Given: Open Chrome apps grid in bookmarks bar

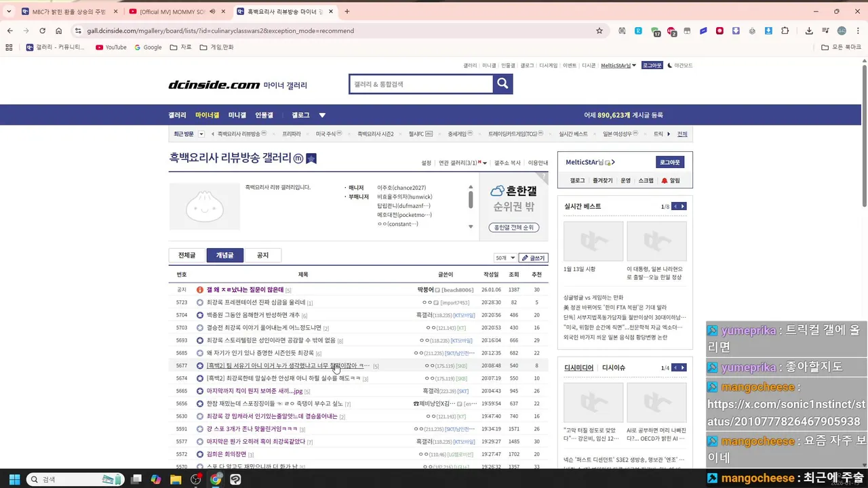Looking at the screenshot, I should tap(9, 47).
